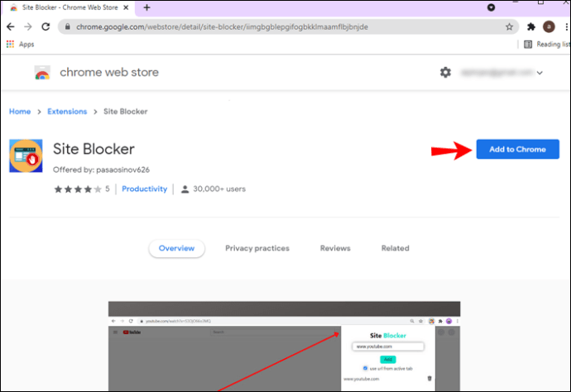Open Extensions breadcrumb link
571x392 pixels.
pyautogui.click(x=67, y=112)
